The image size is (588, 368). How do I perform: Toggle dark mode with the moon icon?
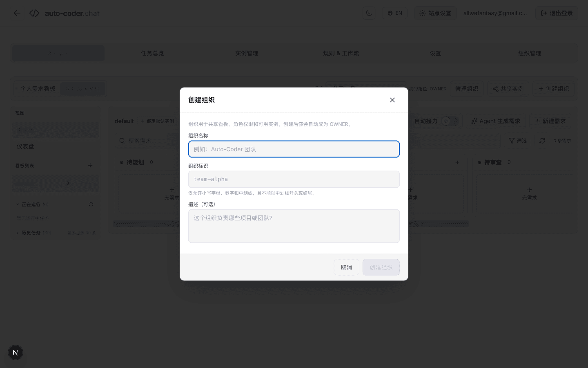(369, 13)
